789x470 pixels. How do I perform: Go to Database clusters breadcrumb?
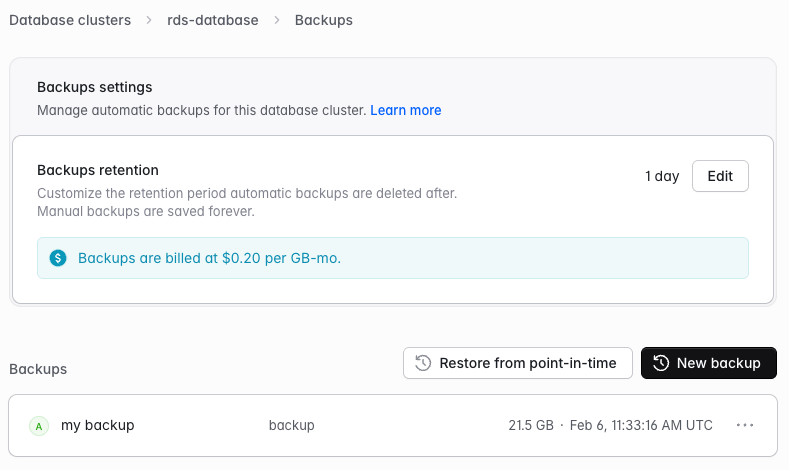pyautogui.click(x=70, y=20)
